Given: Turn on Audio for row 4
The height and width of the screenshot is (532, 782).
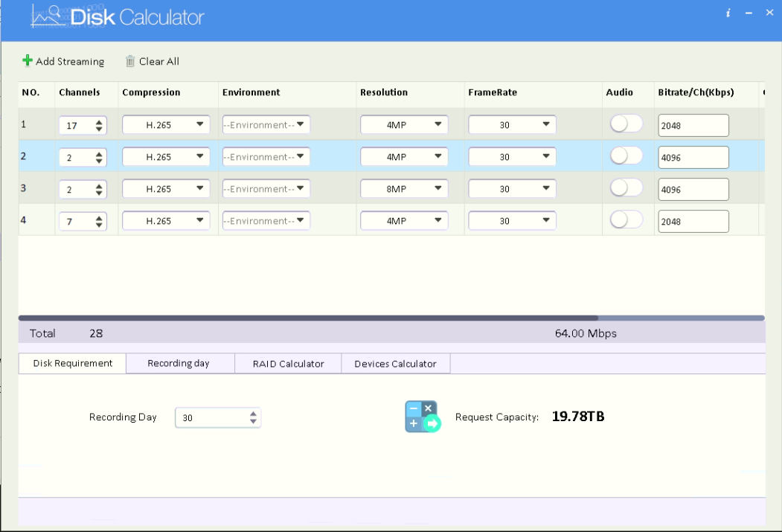Looking at the screenshot, I should tap(626, 220).
